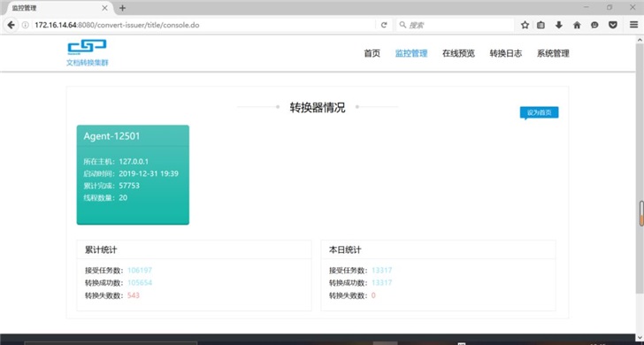Reload the page with refresh icon
This screenshot has height=345, width=644.
(x=384, y=25)
